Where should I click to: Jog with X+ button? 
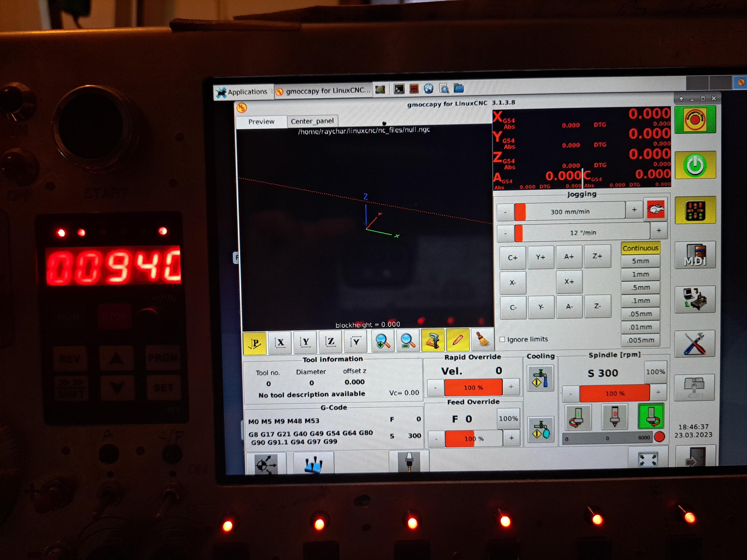[569, 282]
